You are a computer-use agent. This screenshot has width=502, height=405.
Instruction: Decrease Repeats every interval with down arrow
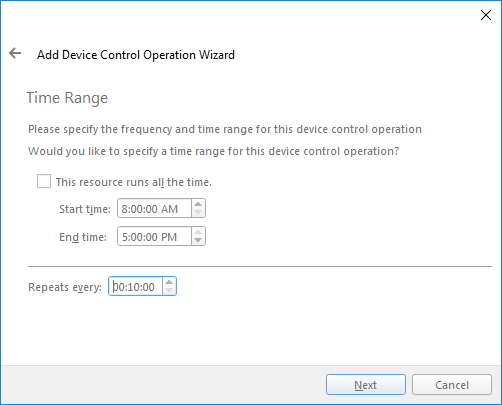[169, 290]
